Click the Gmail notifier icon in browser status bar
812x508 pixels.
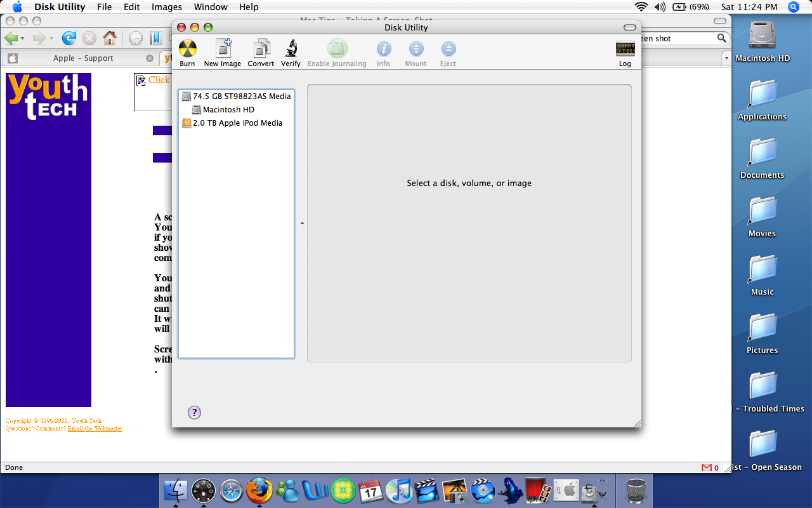[x=707, y=468]
